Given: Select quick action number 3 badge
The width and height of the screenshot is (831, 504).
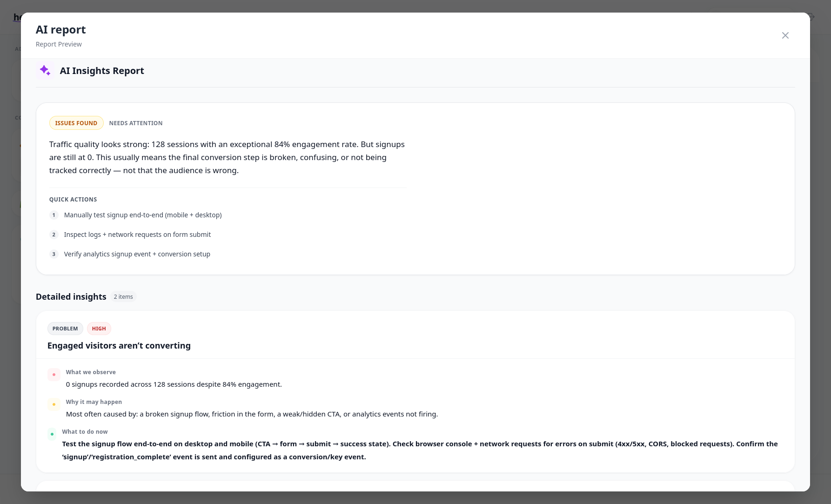Looking at the screenshot, I should (54, 254).
